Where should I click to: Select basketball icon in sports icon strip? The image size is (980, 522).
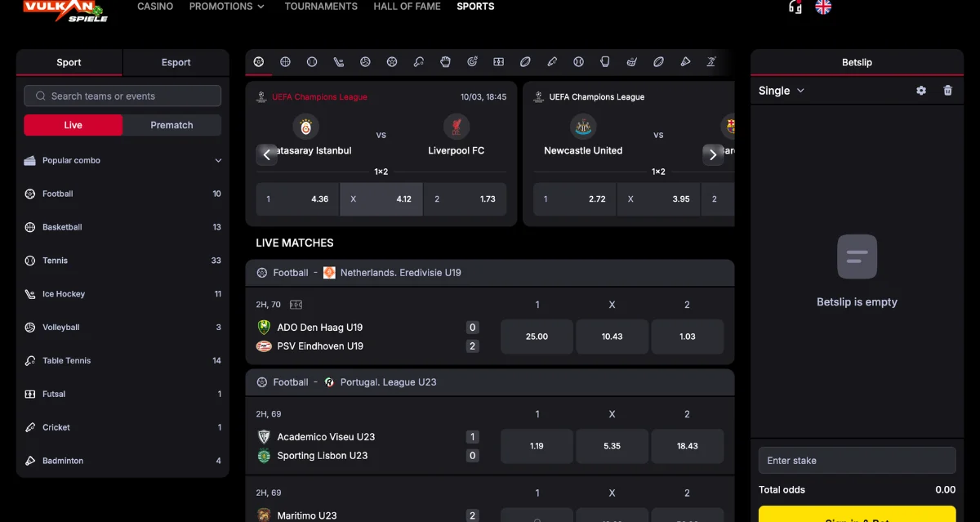(285, 61)
